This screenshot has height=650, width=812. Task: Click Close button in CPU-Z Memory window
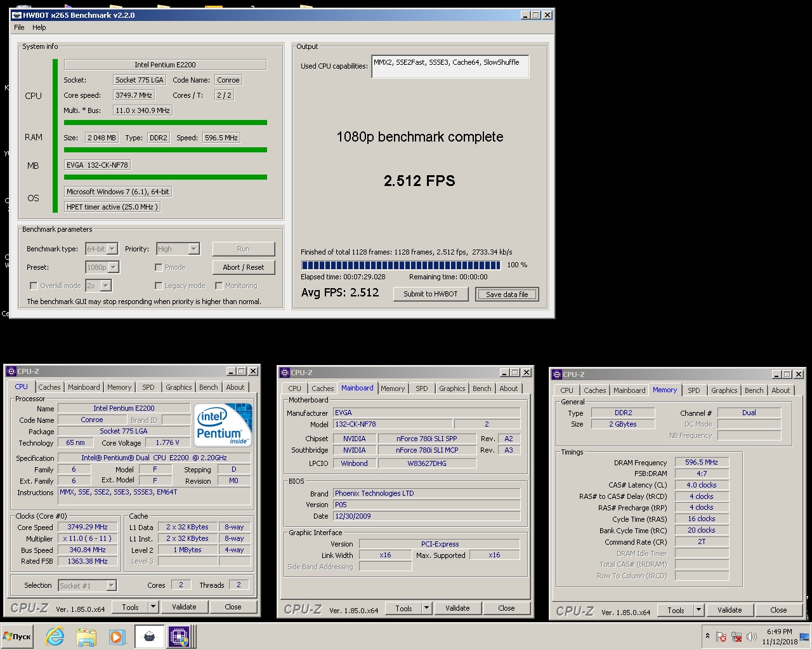click(778, 610)
